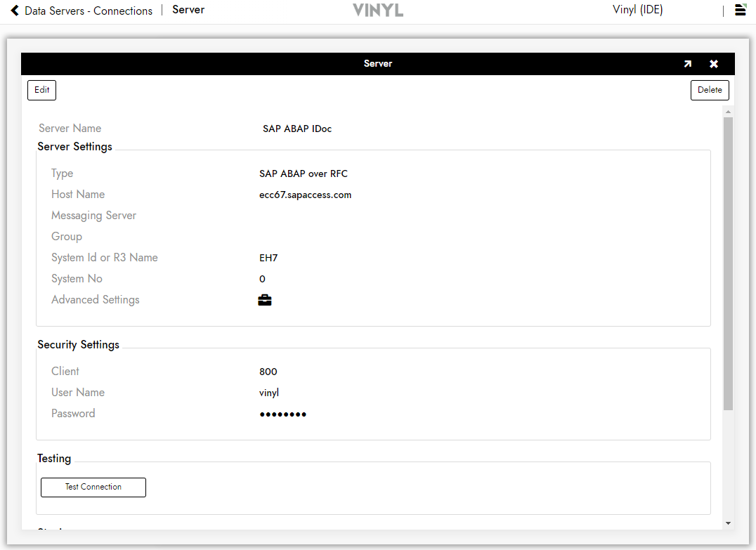Viewport: 756px width, 550px height.
Task: Click the masked Password value
Action: [x=282, y=414]
